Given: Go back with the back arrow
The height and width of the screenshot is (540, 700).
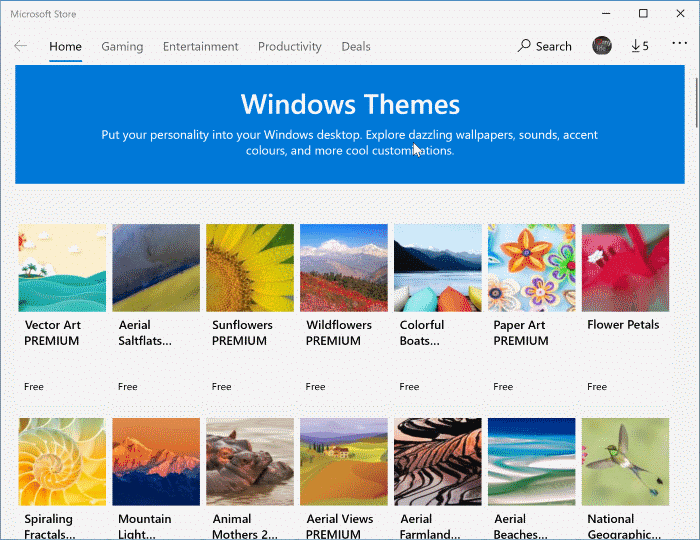Looking at the screenshot, I should click(21, 46).
